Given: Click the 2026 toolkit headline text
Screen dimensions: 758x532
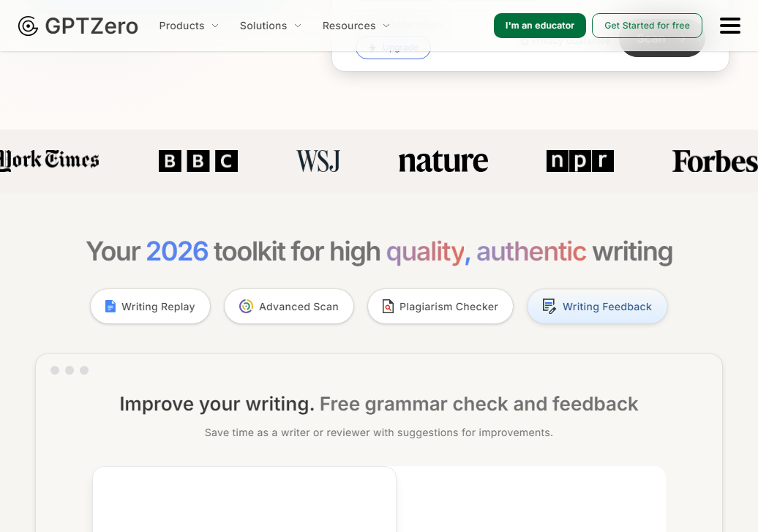Looking at the screenshot, I should pos(379,252).
